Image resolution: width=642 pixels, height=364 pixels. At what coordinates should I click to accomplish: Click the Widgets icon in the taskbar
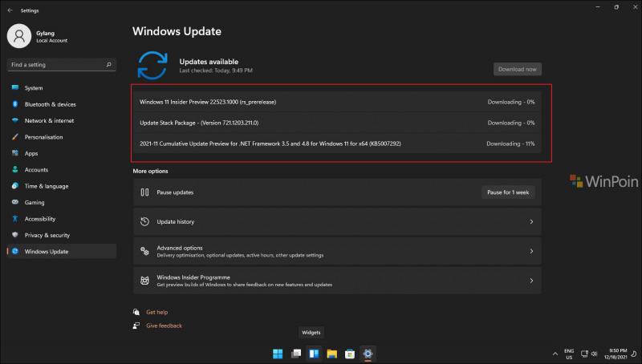coord(314,354)
